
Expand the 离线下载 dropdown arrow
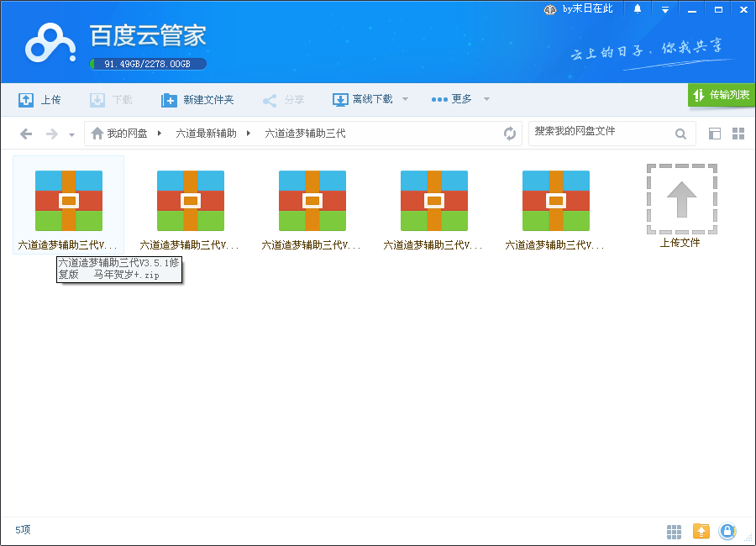405,99
